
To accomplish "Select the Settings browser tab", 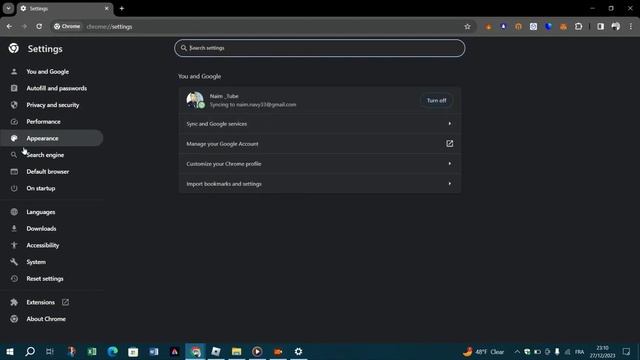I will click(64, 9).
